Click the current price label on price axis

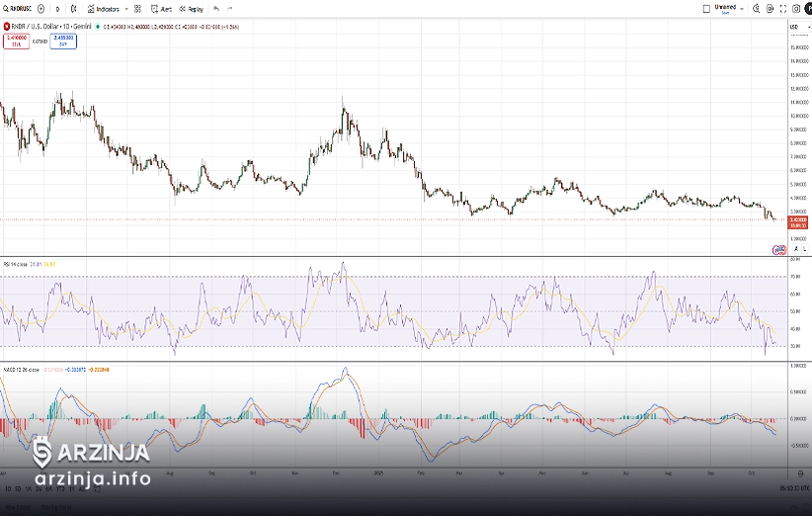coord(795,221)
